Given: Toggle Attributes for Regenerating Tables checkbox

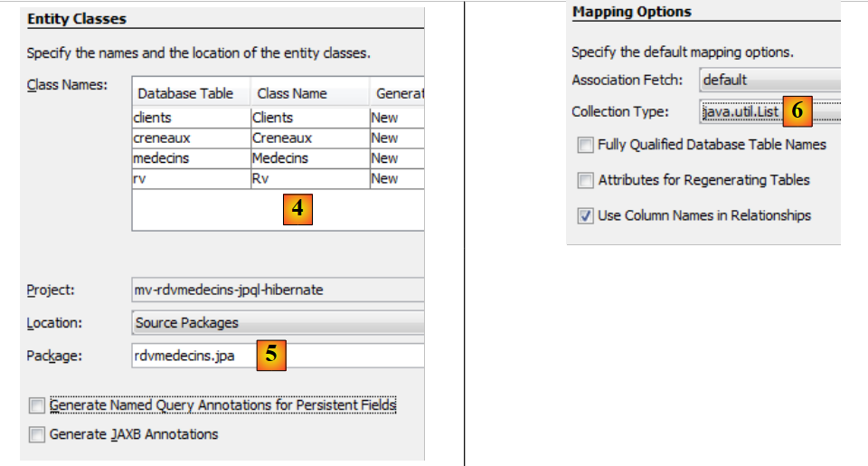Looking at the screenshot, I should (x=586, y=180).
